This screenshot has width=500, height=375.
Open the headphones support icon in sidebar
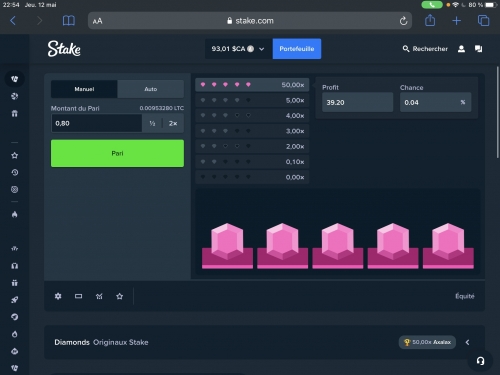pos(14,266)
